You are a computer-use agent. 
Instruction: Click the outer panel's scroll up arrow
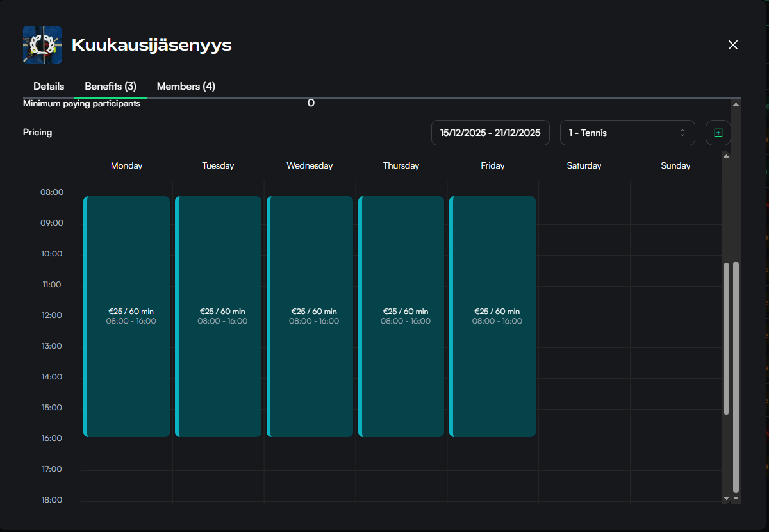(x=736, y=104)
